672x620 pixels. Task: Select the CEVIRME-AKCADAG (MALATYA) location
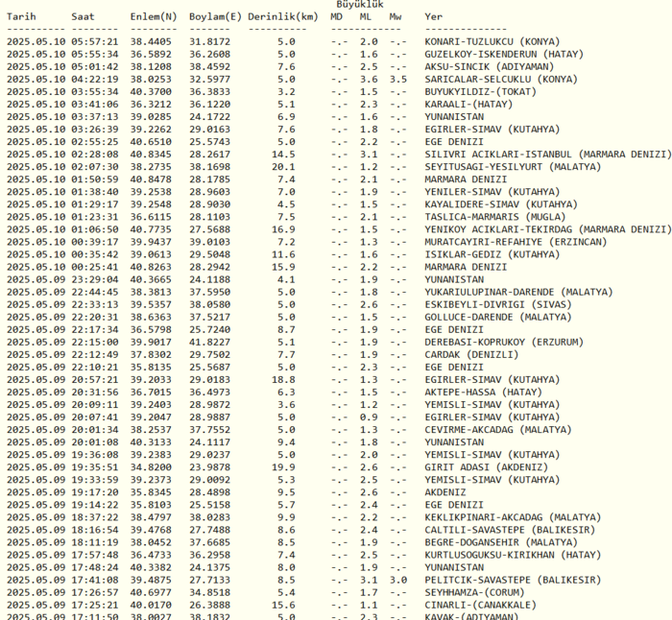tap(498, 430)
